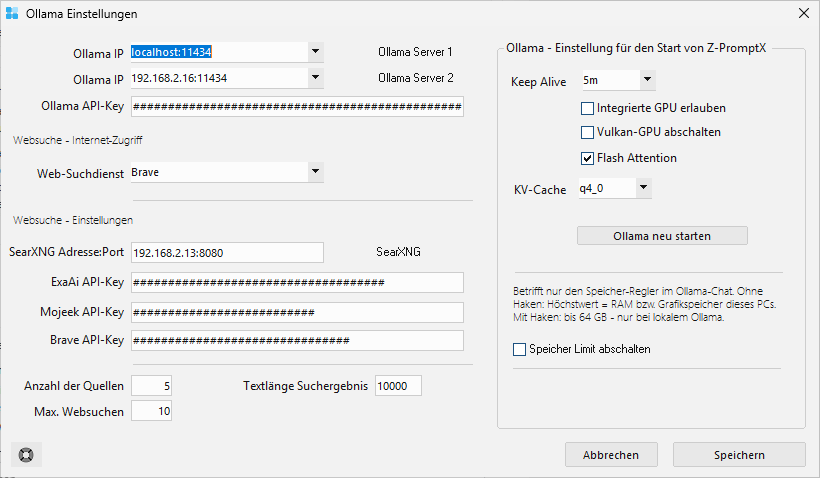Click 'Websuche - Internet-Zugriff' heading
820x478 pixels.
(77, 140)
